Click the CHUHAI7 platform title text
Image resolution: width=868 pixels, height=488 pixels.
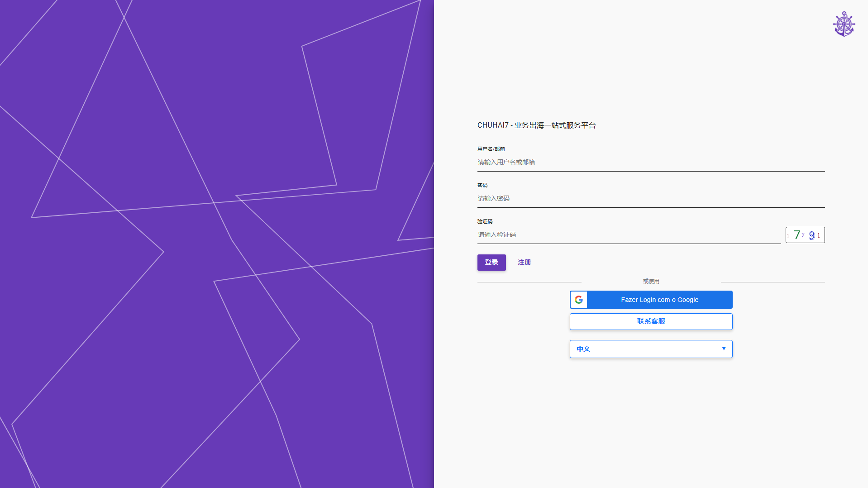[536, 125]
